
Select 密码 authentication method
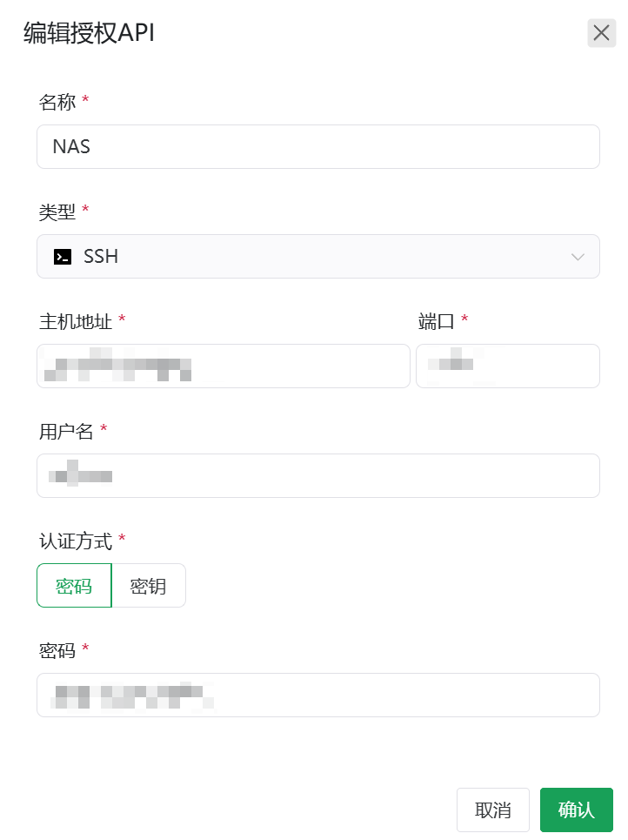(74, 586)
